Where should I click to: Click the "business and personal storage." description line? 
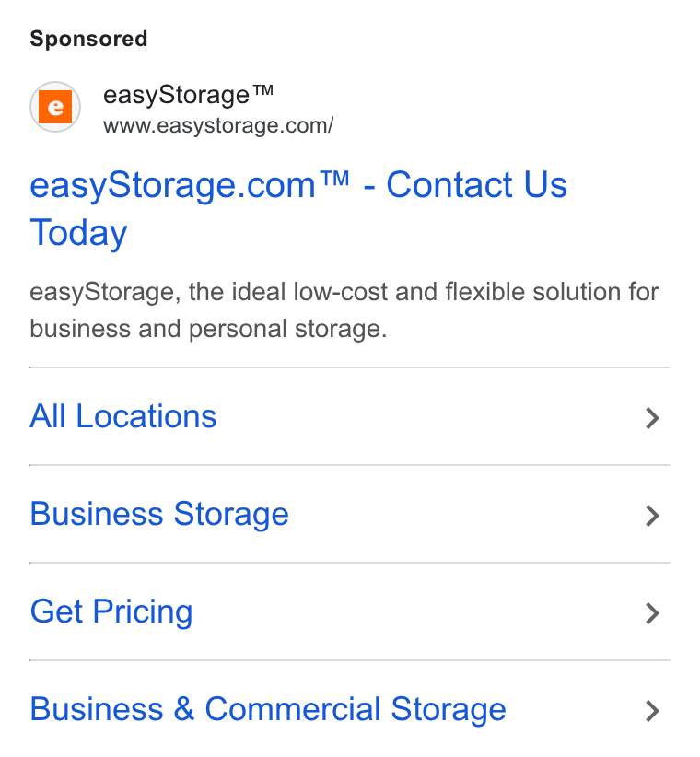208,329
